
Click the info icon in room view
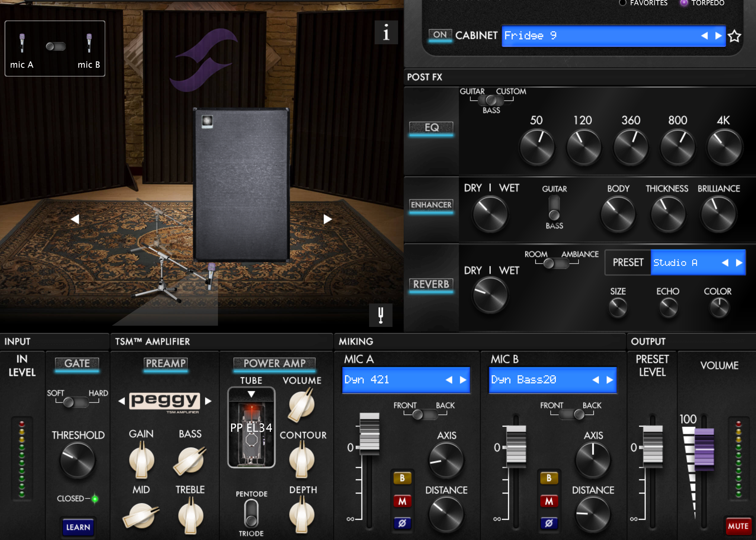[386, 33]
